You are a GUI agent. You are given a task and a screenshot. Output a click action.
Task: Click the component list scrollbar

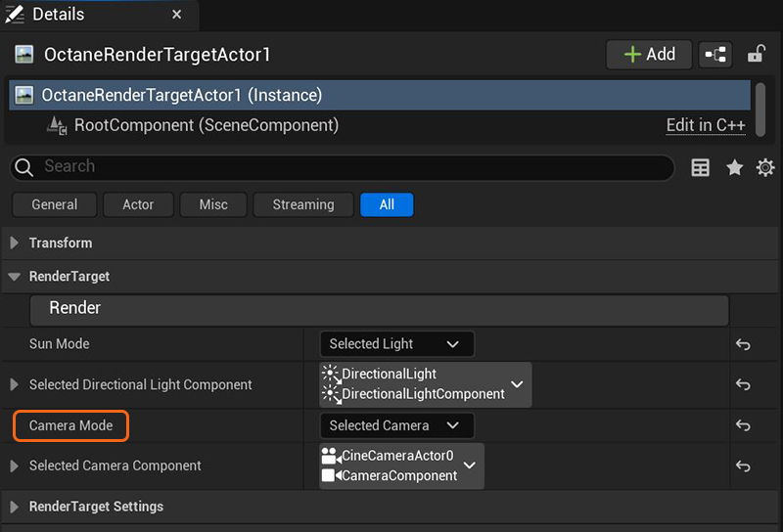click(760, 110)
